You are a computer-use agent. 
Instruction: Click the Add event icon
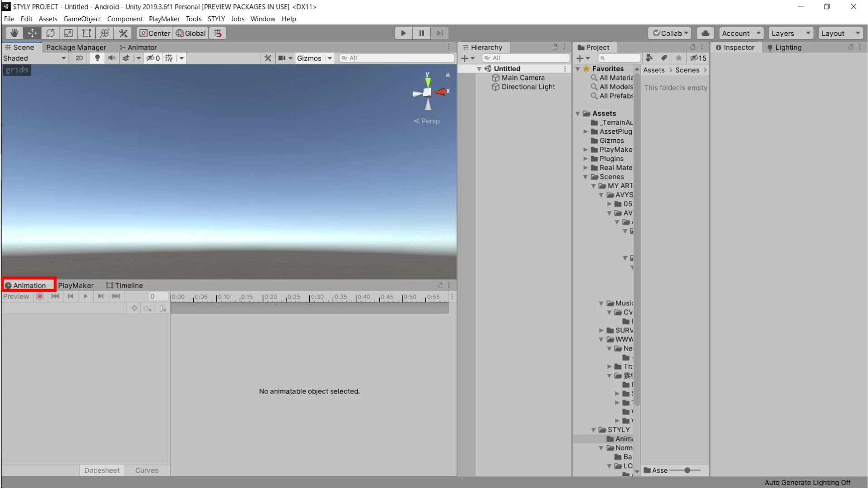(x=163, y=309)
